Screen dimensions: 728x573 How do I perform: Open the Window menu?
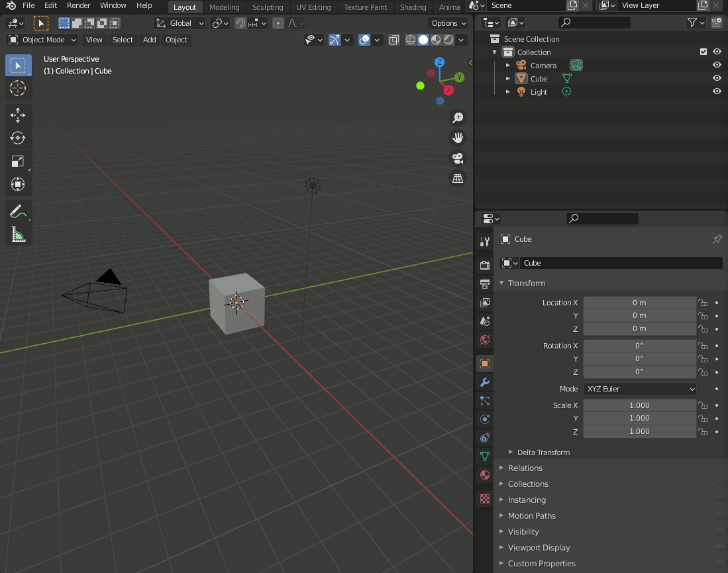[113, 5]
